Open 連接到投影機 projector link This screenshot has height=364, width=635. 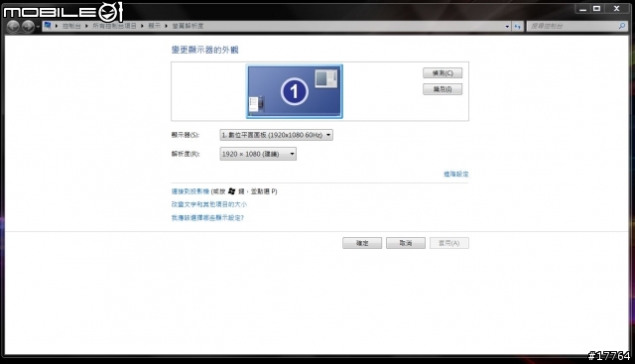pyautogui.click(x=190, y=191)
